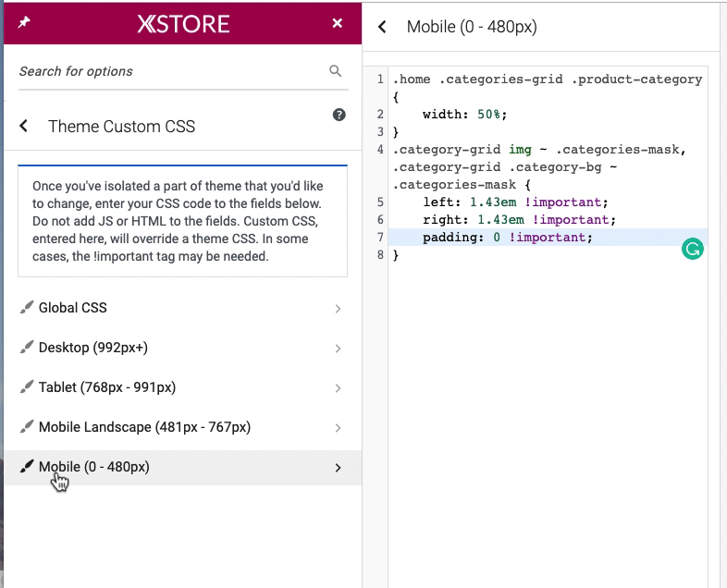Expand Global CSS chevron arrow
This screenshot has height=588, width=727.
(x=338, y=309)
